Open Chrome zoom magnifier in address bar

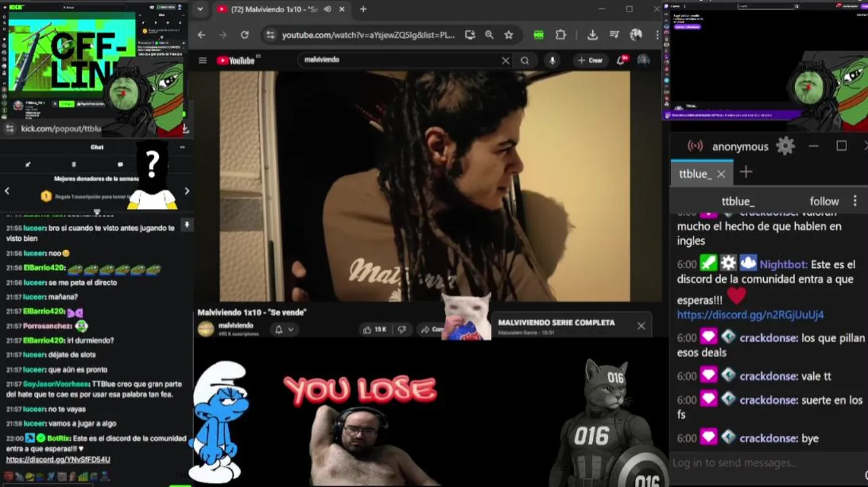coord(489,34)
